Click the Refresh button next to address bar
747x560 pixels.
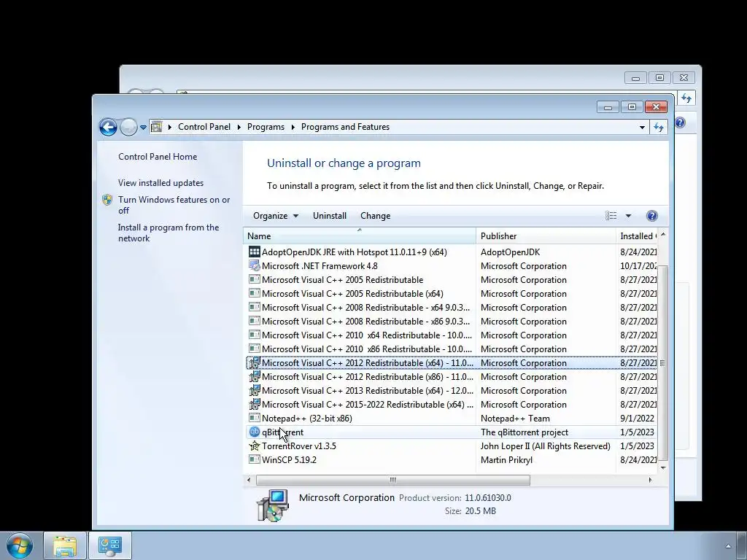pos(659,127)
